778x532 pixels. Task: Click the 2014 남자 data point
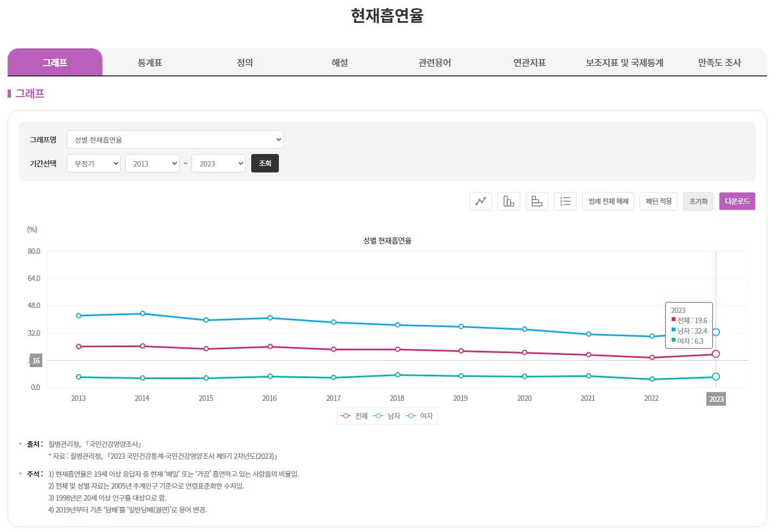coord(143,313)
